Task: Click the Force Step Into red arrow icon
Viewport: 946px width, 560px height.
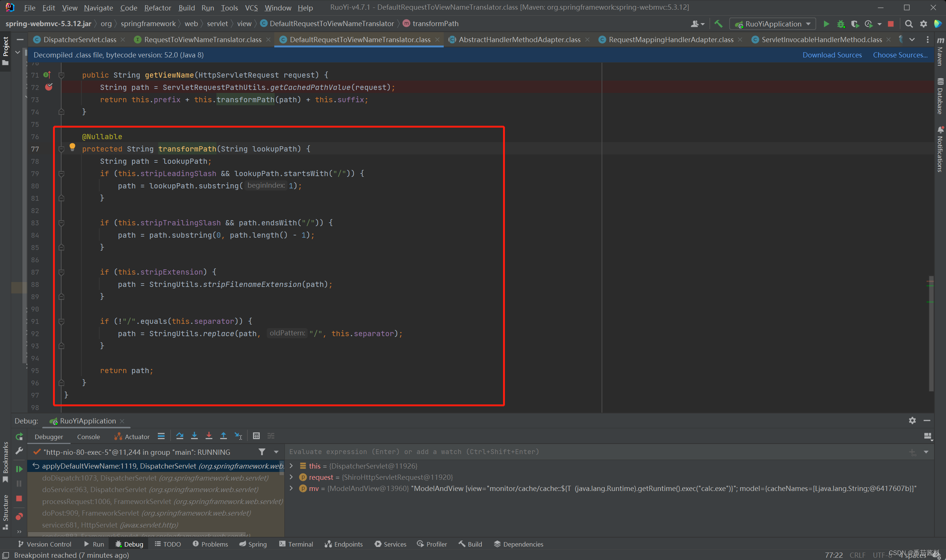Action: pyautogui.click(x=209, y=436)
